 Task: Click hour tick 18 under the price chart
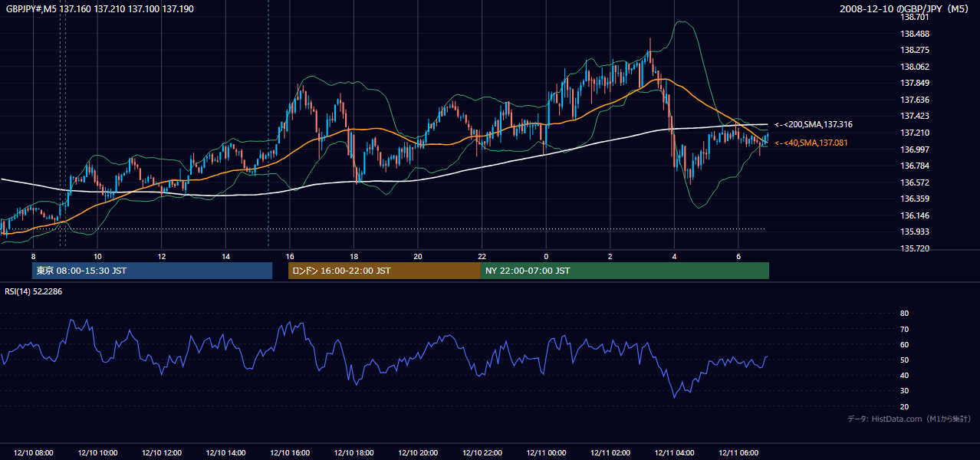354,256
